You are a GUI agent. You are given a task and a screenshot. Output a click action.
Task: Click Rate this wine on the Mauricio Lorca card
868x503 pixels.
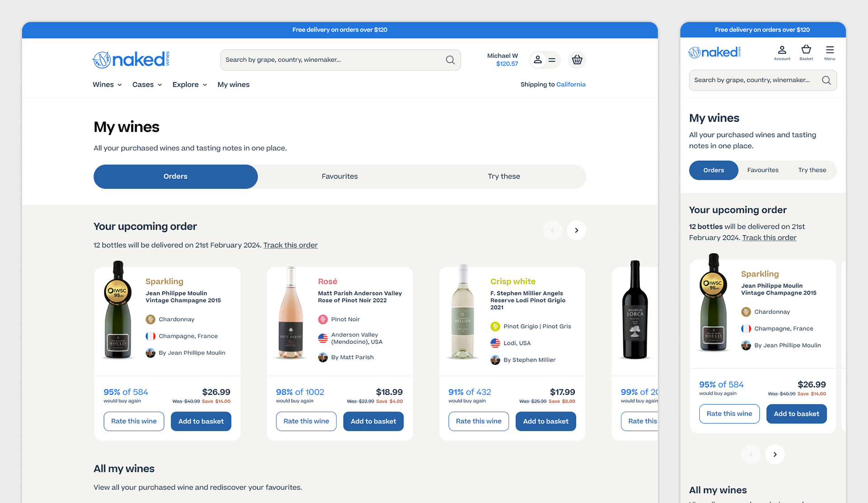(x=640, y=421)
